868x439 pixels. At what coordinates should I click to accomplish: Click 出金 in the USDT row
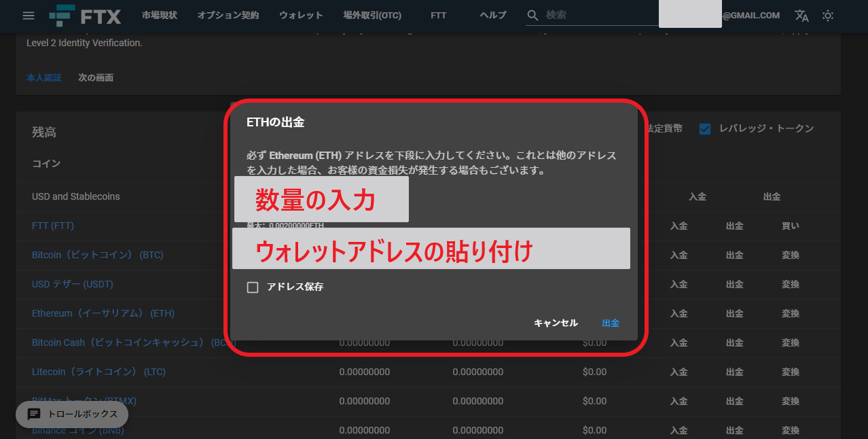tap(735, 284)
